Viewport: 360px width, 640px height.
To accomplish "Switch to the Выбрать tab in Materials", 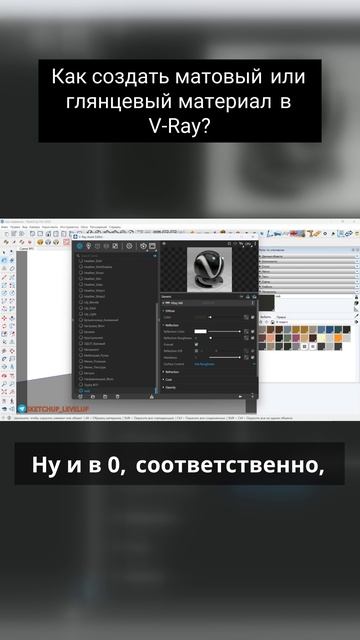I will click(266, 317).
